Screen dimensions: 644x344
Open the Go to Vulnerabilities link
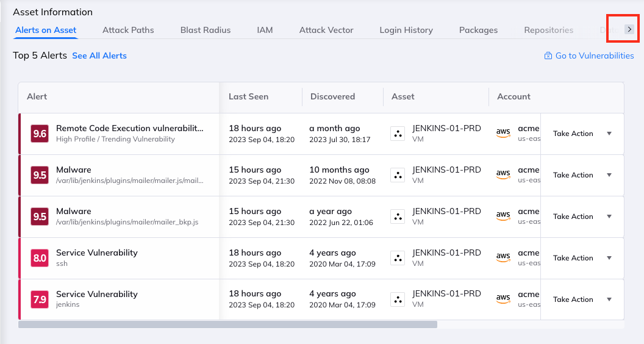click(595, 56)
